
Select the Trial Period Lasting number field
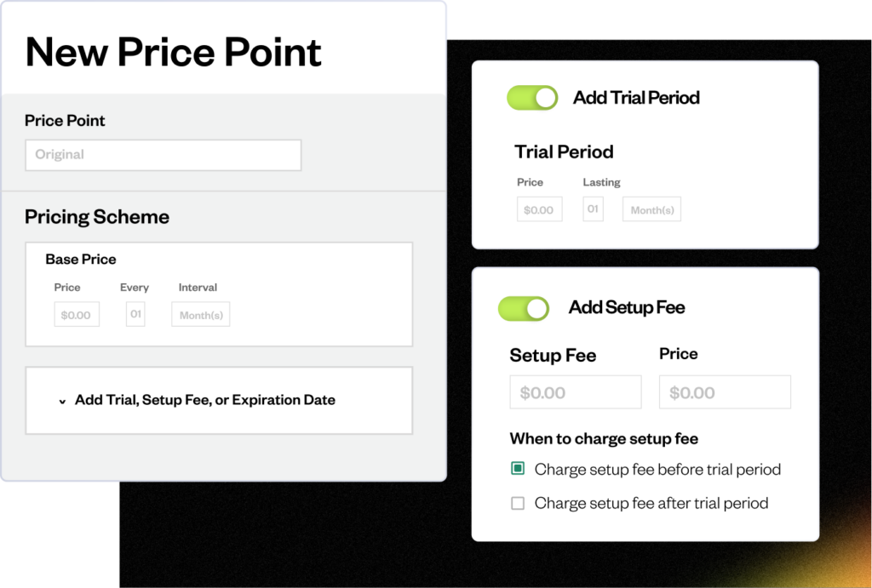[x=593, y=209]
